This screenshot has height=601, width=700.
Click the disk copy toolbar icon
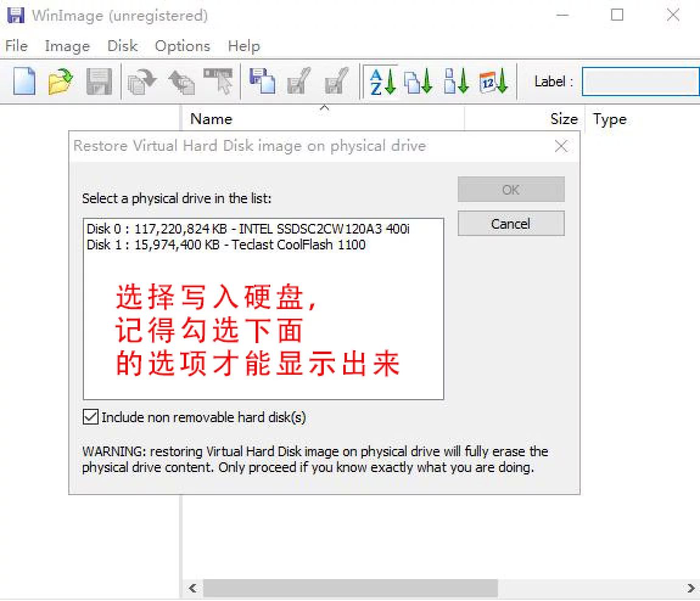pyautogui.click(x=261, y=82)
